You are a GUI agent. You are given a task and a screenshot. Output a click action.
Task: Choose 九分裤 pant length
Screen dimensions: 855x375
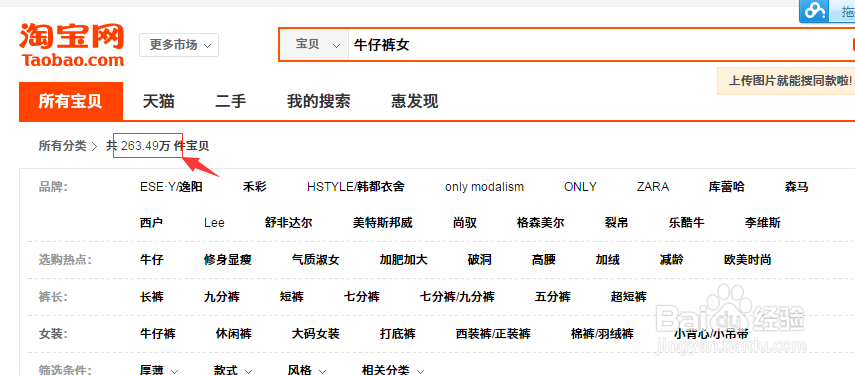tap(221, 297)
